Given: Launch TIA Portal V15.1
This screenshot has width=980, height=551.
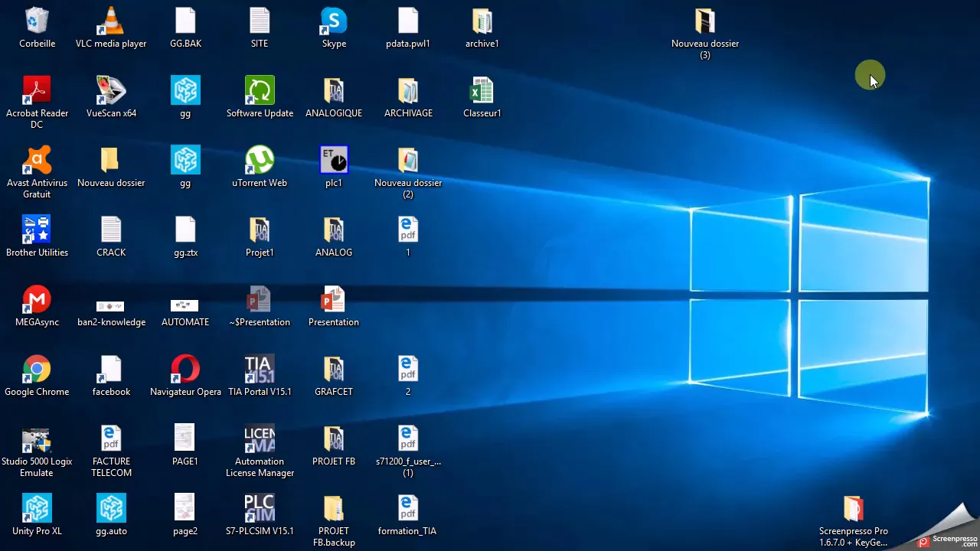Looking at the screenshot, I should coord(260,370).
